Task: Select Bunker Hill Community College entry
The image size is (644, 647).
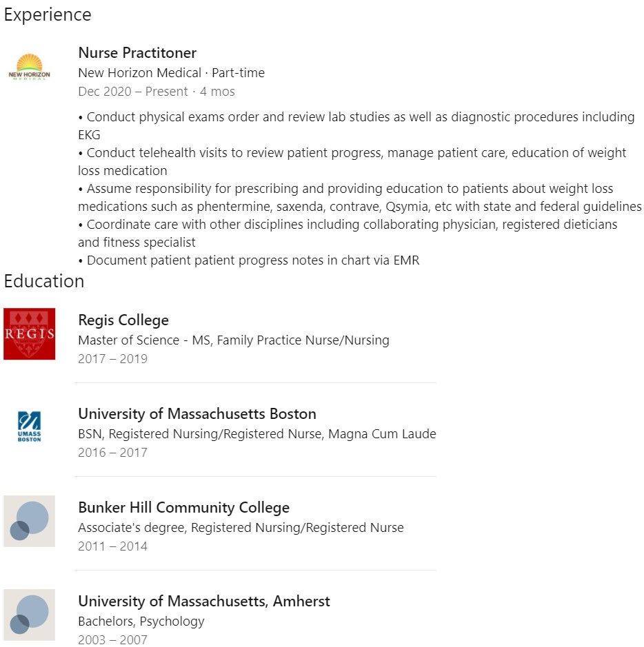Action: [184, 508]
